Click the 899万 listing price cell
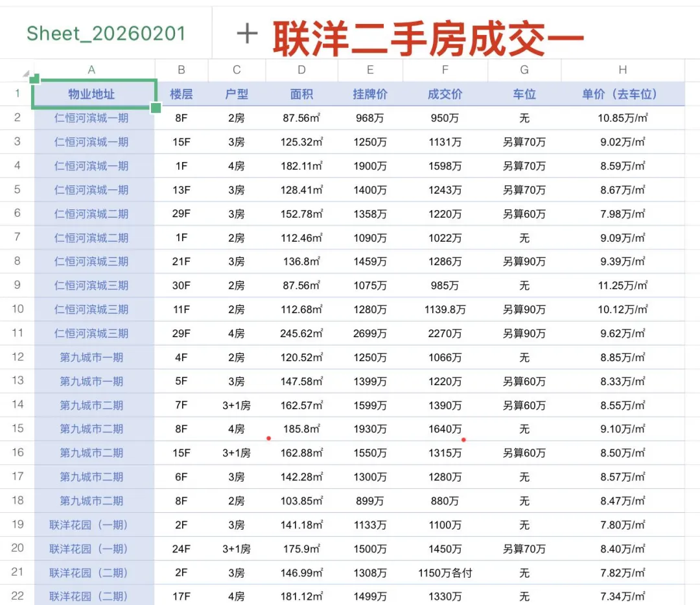 (x=370, y=501)
